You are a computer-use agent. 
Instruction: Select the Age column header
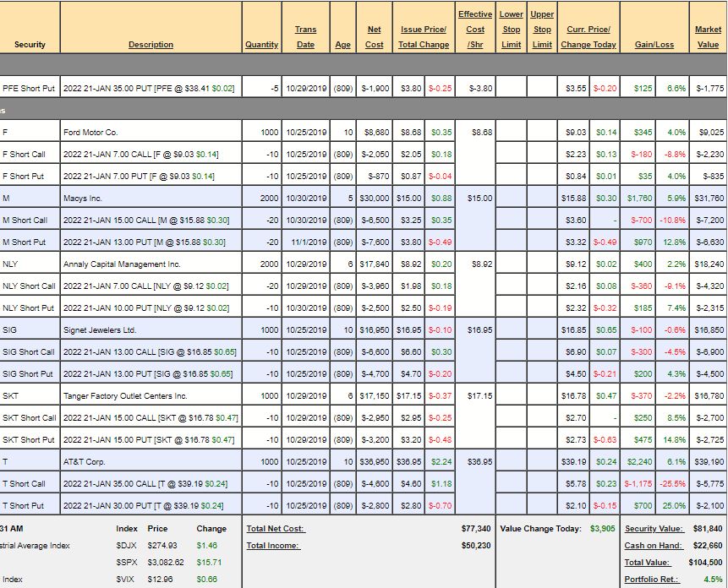(x=342, y=45)
